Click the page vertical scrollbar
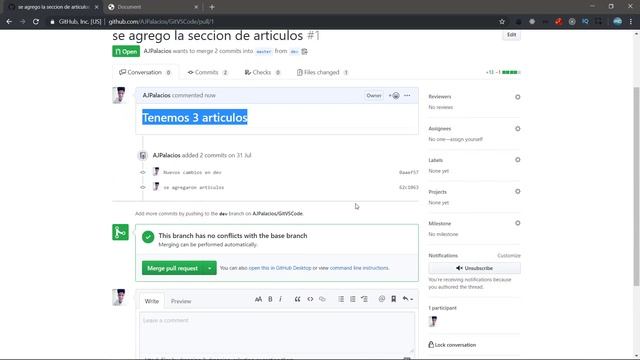This screenshot has width=640, height=360. click(636, 186)
